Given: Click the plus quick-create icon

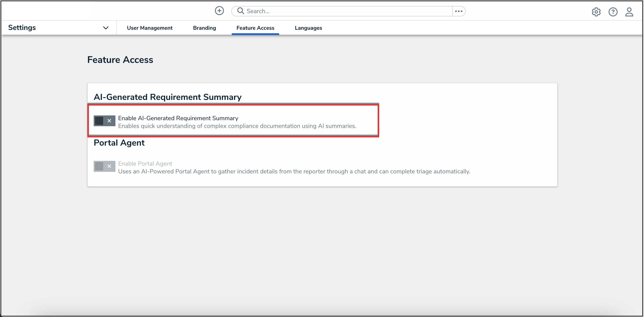Looking at the screenshot, I should click(219, 11).
